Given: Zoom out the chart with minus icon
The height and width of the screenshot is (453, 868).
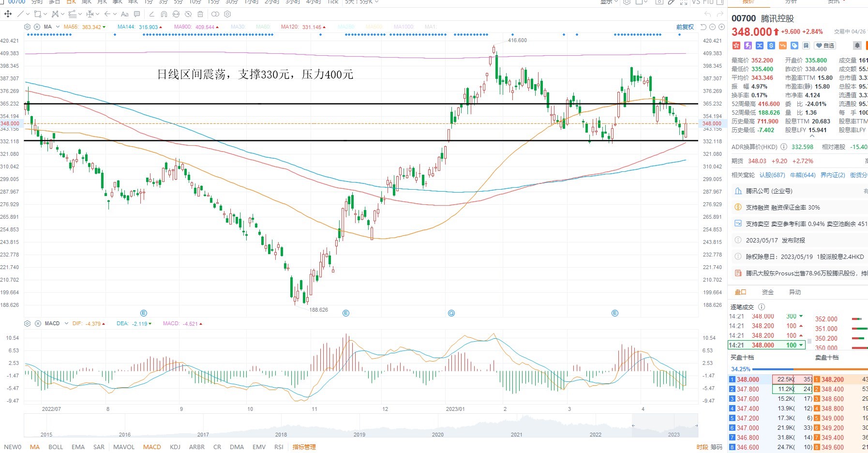Looking at the screenshot, I should pos(712,27).
